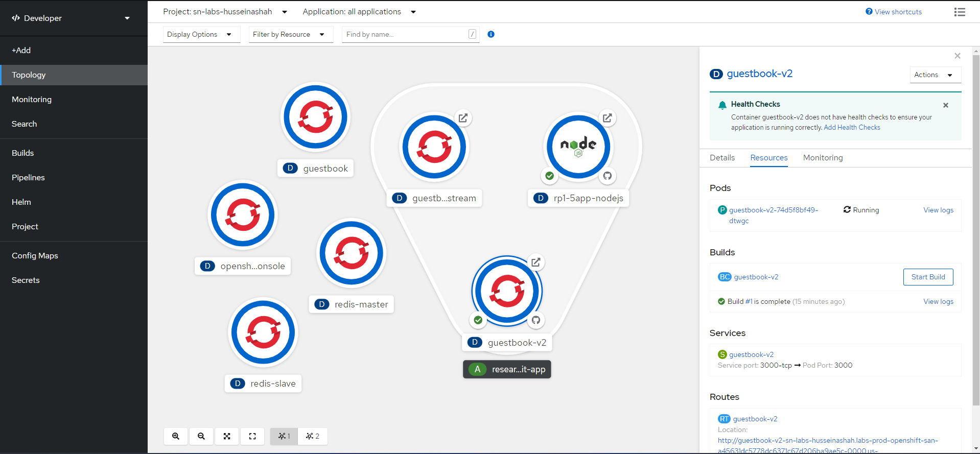Expand Display Options dropdown
This screenshot has width=980, height=454.
201,34
